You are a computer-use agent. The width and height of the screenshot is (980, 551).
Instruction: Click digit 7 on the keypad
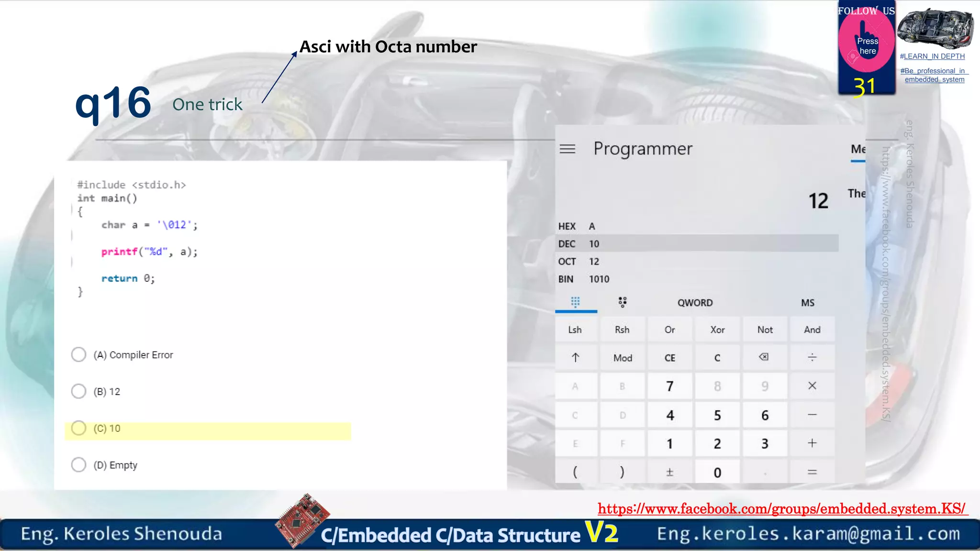tap(670, 386)
